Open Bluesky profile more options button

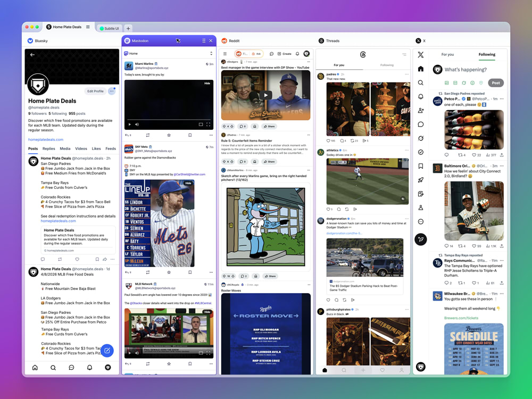pos(112,91)
